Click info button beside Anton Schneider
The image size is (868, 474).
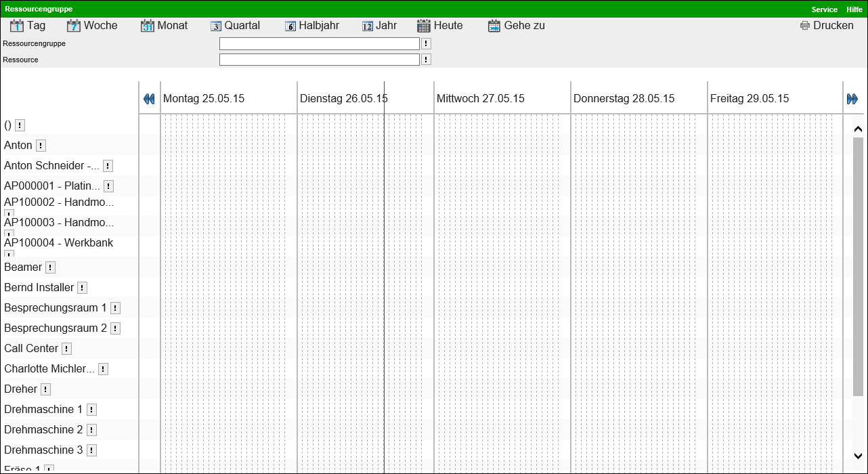coord(108,166)
